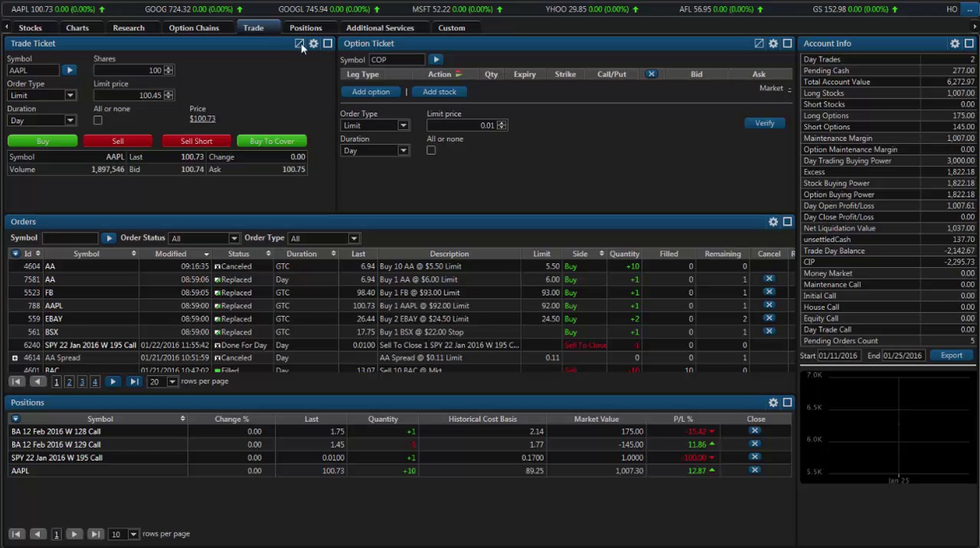Focus the account End date field
Image resolution: width=980 pixels, height=548 pixels.
coord(903,356)
